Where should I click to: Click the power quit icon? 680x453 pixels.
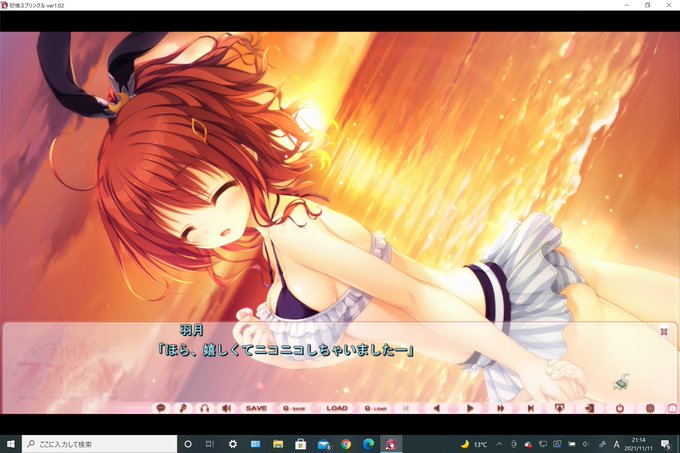[x=620, y=408]
